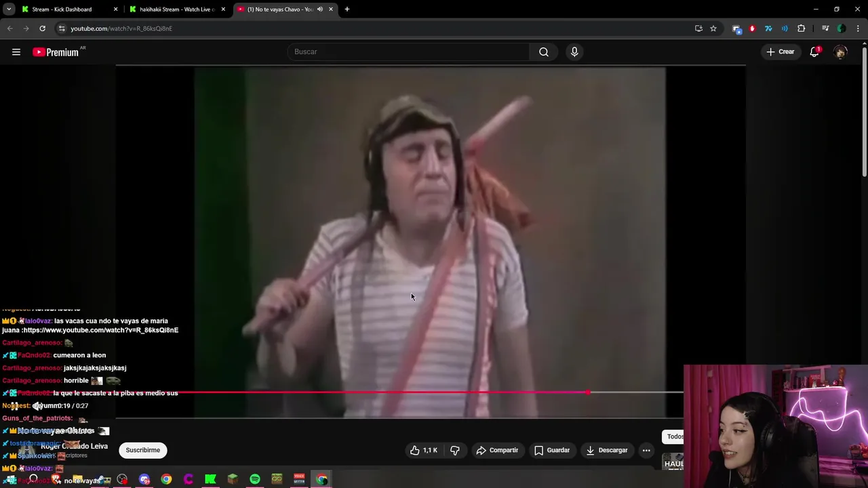Image resolution: width=868 pixels, height=488 pixels.
Task: Start voice search with microphone icon
Action: [x=574, y=52]
